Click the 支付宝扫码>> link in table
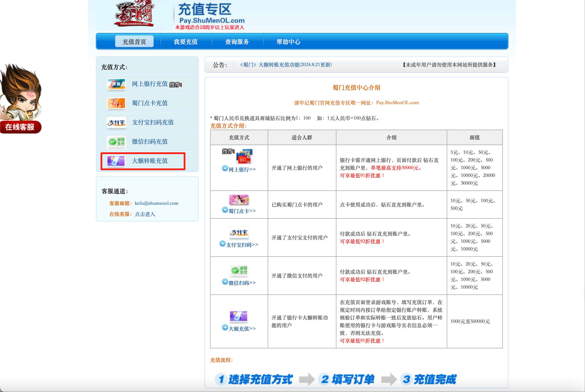The height and width of the screenshot is (392, 585). pyautogui.click(x=242, y=245)
